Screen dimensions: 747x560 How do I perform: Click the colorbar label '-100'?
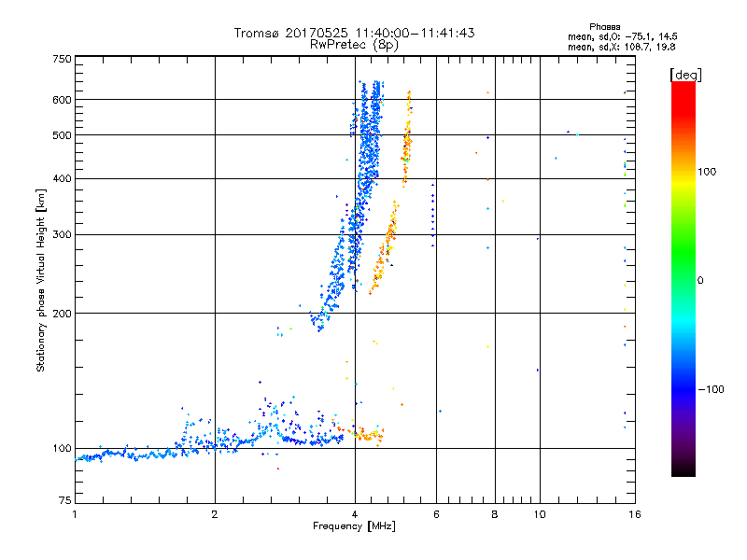711,389
